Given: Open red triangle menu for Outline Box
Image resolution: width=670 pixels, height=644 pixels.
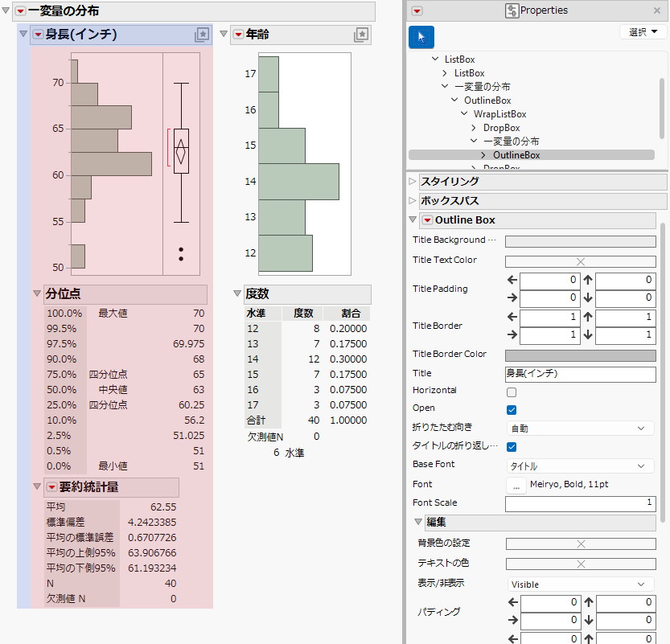Looking at the screenshot, I should click(x=427, y=220).
